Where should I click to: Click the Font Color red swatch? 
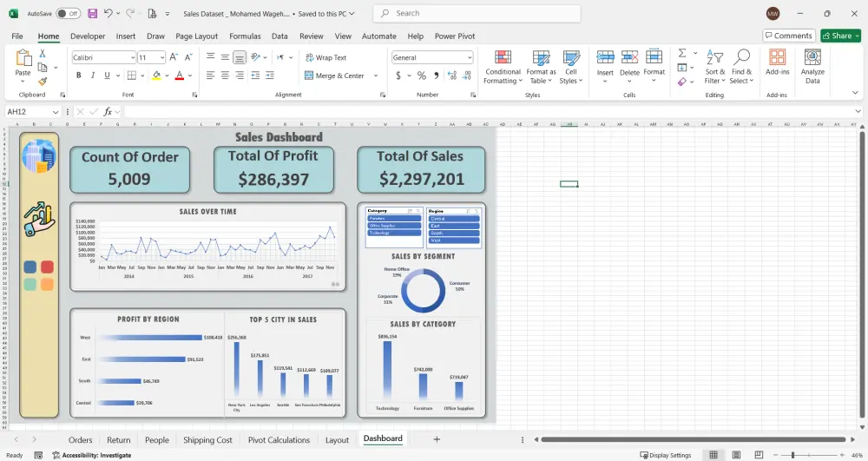[x=179, y=76]
